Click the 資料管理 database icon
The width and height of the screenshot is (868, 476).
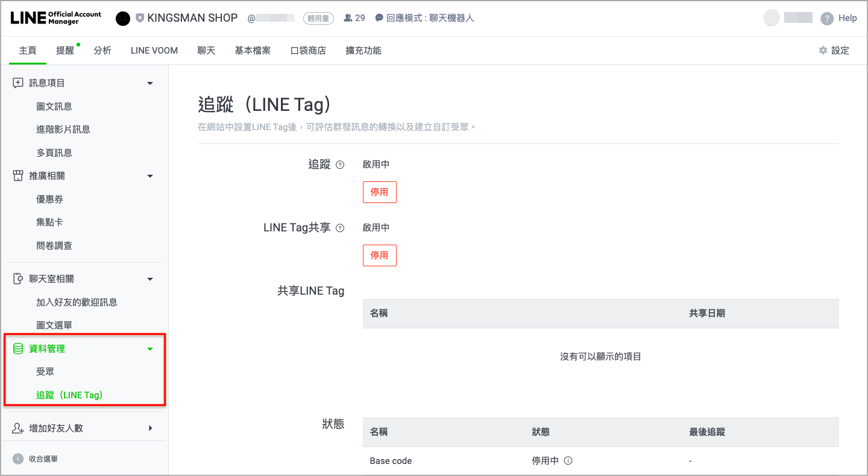click(x=18, y=349)
